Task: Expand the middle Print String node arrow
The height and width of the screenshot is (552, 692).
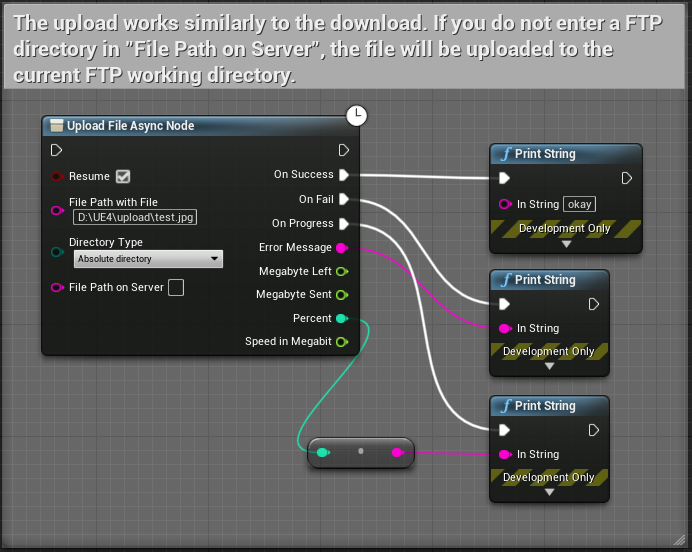Action: click(549, 367)
